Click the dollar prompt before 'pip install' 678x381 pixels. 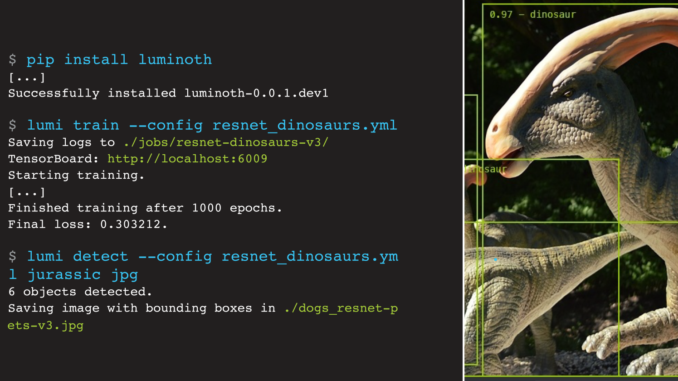click(x=13, y=60)
